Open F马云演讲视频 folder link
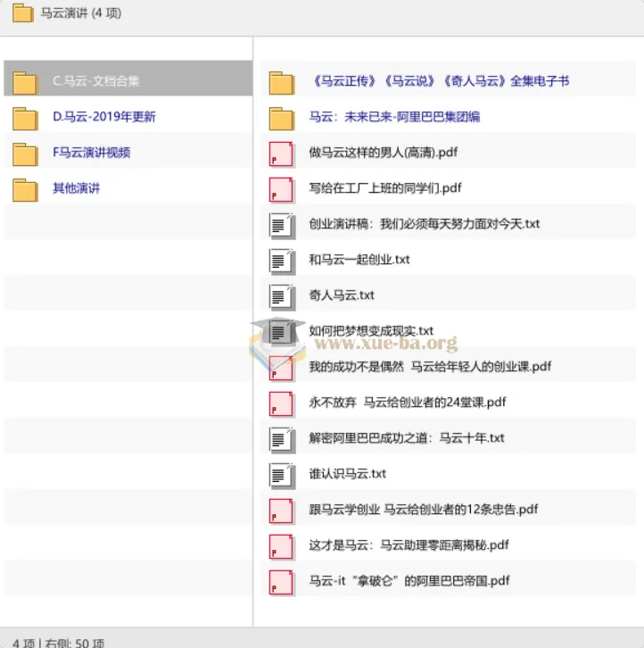The height and width of the screenshot is (648, 644). (91, 153)
